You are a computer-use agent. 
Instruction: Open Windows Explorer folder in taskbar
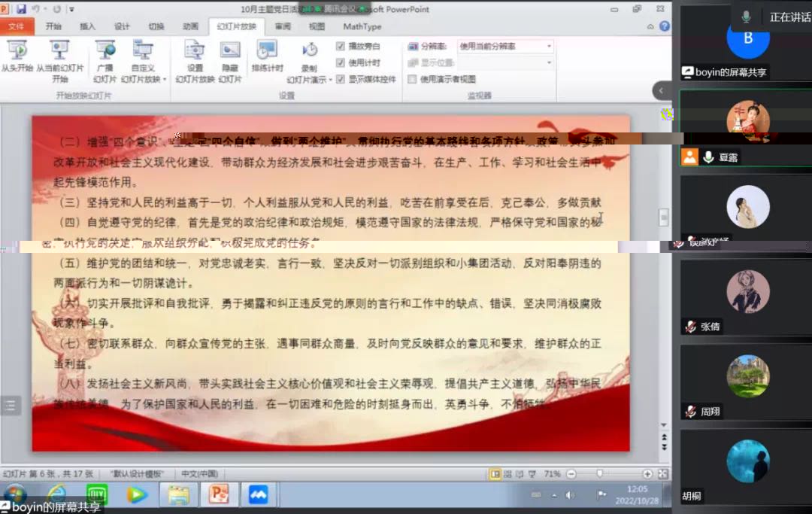tap(178, 495)
